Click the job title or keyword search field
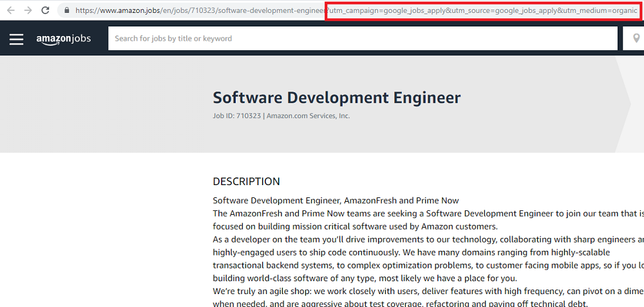Viewport: 644px width, 307px height. [x=363, y=38]
